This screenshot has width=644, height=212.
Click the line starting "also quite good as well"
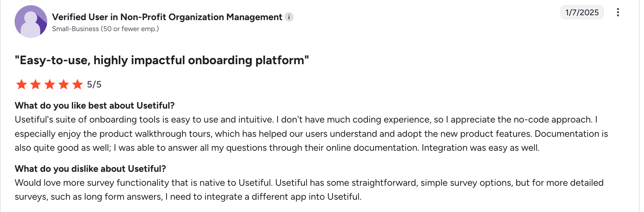pyautogui.click(x=277, y=148)
